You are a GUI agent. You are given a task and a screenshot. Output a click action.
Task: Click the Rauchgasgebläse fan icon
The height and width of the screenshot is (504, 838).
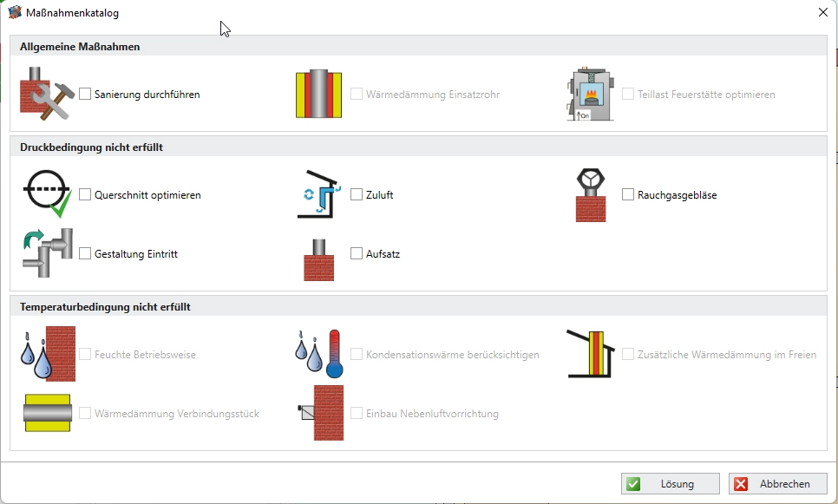pos(590,195)
